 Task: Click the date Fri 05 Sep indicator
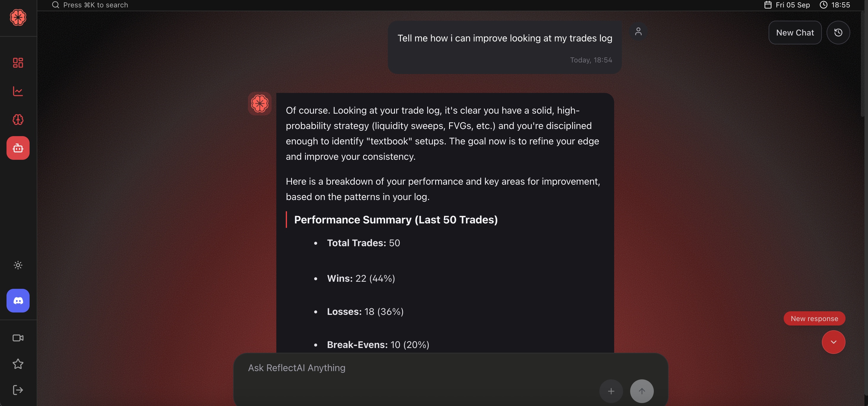click(787, 5)
